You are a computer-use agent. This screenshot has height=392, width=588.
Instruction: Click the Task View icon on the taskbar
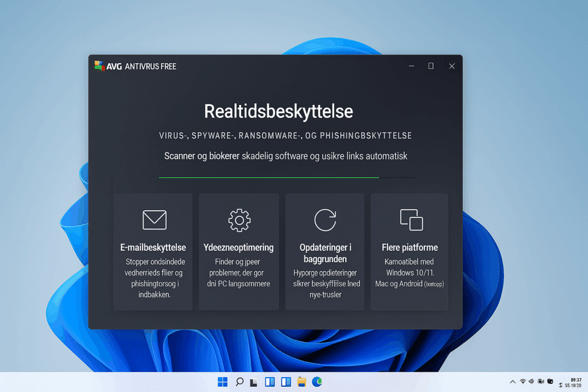pyautogui.click(x=254, y=381)
